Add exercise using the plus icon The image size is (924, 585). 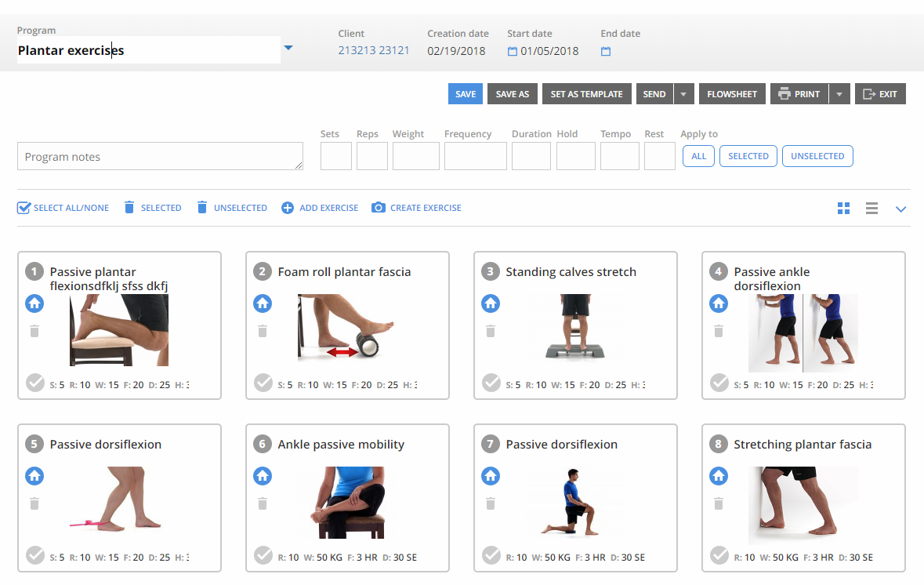click(x=288, y=208)
